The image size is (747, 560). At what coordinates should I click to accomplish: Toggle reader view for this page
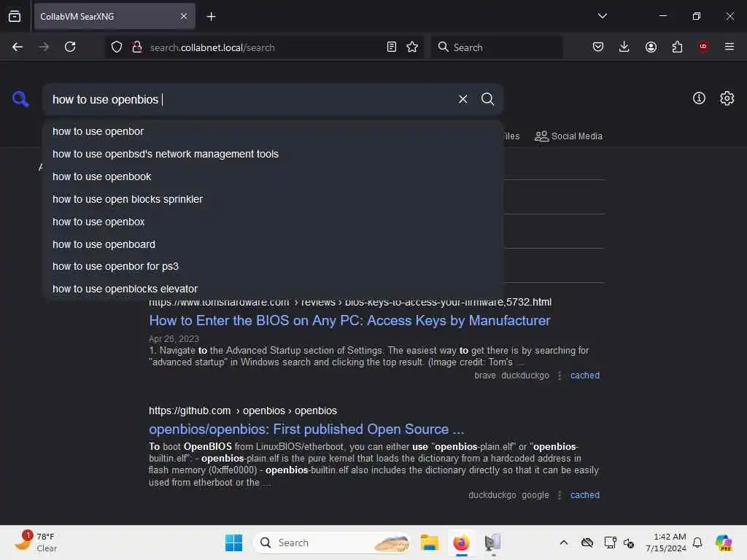pyautogui.click(x=392, y=47)
